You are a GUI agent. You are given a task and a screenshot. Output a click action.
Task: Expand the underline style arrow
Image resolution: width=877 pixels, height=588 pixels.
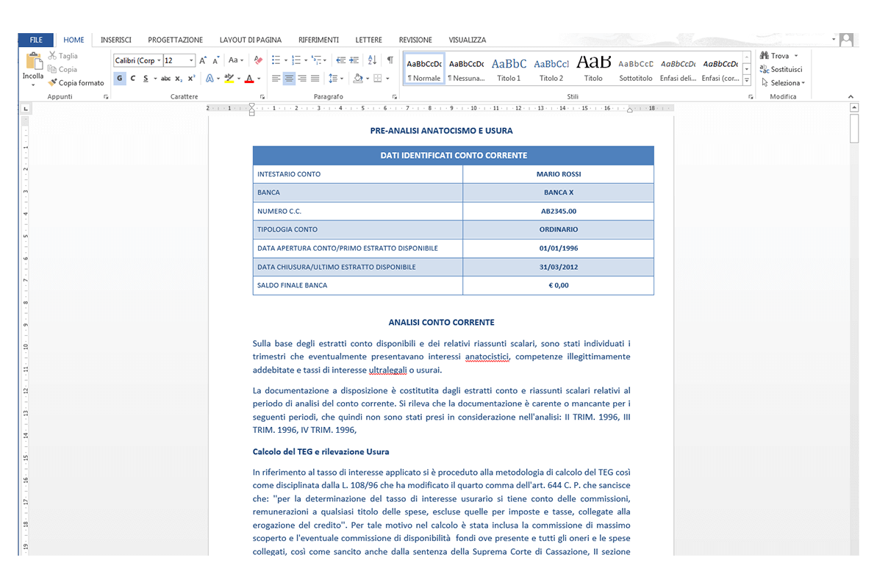click(x=155, y=79)
